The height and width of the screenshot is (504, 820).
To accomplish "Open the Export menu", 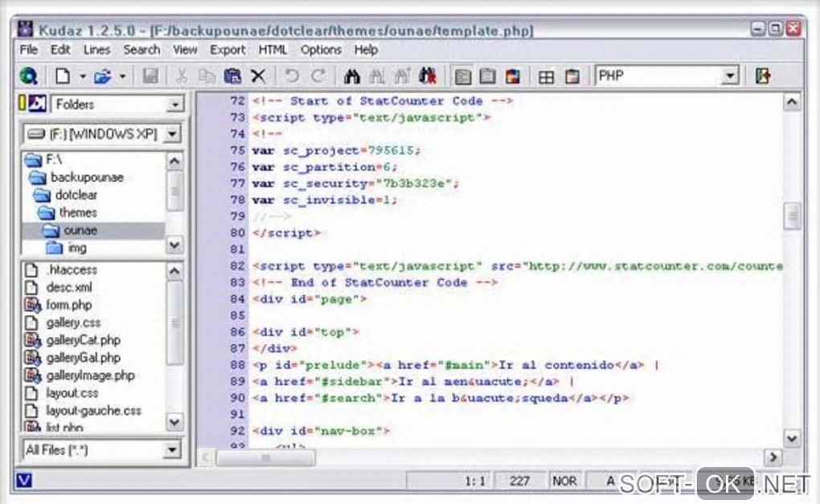I will [x=228, y=50].
